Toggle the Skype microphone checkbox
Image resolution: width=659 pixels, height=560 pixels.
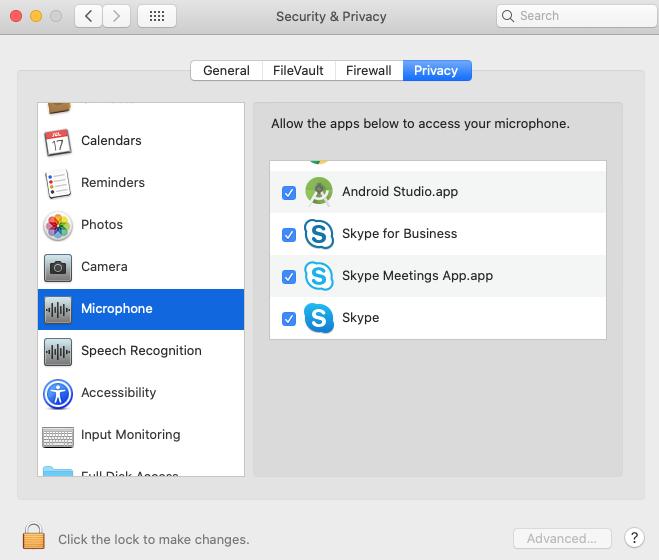point(289,319)
